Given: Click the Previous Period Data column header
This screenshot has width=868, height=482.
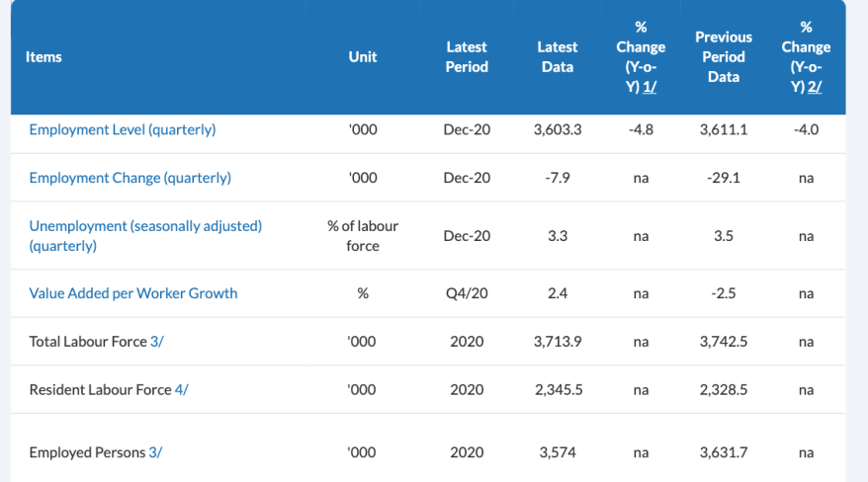Looking at the screenshot, I should (x=724, y=57).
